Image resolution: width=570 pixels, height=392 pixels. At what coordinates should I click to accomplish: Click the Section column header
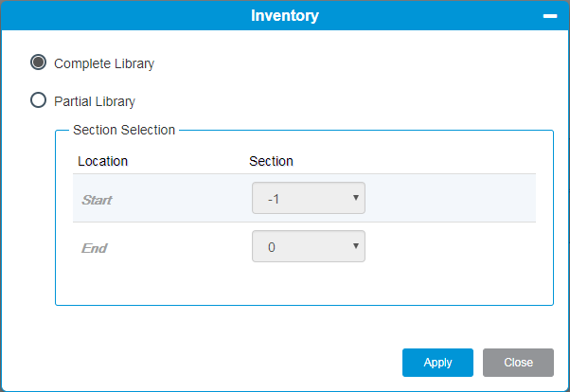[x=271, y=161]
